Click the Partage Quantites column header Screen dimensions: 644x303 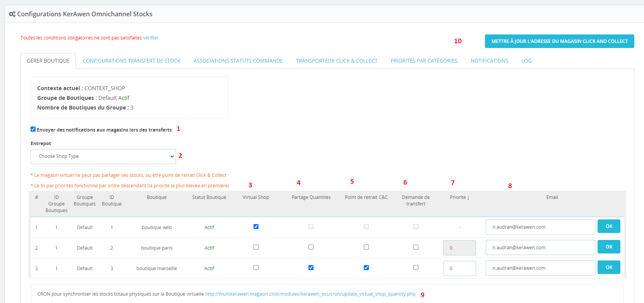311,197
